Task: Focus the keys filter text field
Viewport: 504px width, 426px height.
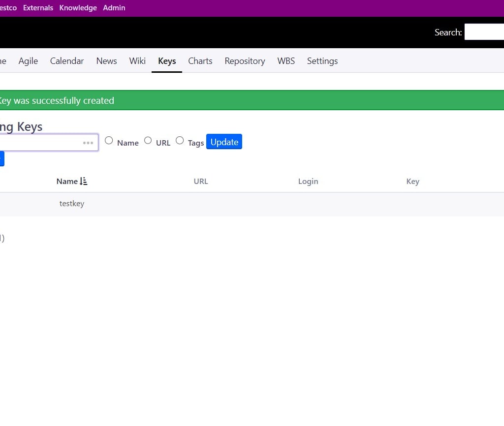Action: tap(48, 142)
